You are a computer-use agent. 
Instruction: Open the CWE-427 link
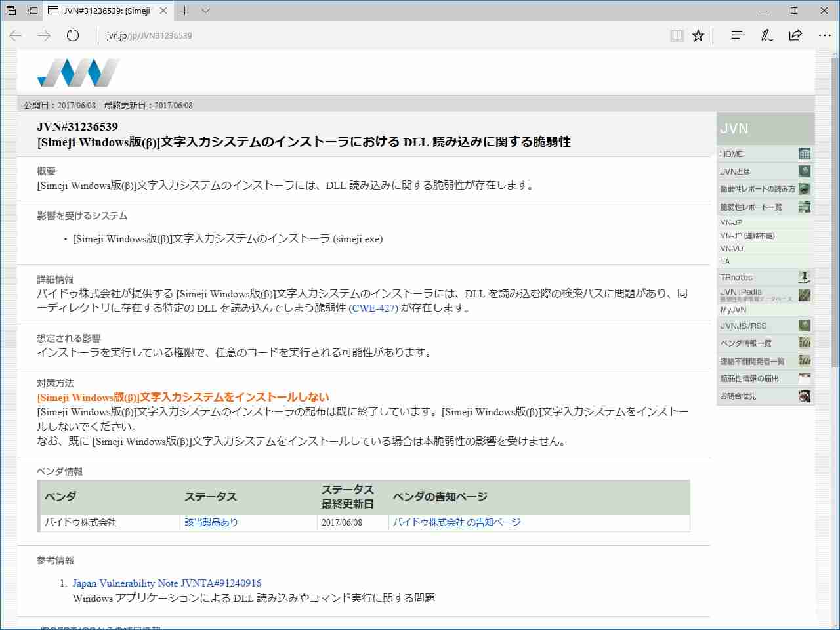pos(373,308)
